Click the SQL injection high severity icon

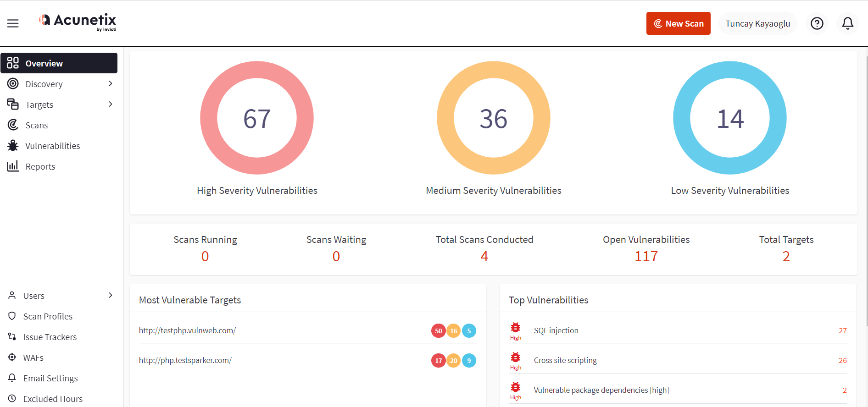[516, 328]
